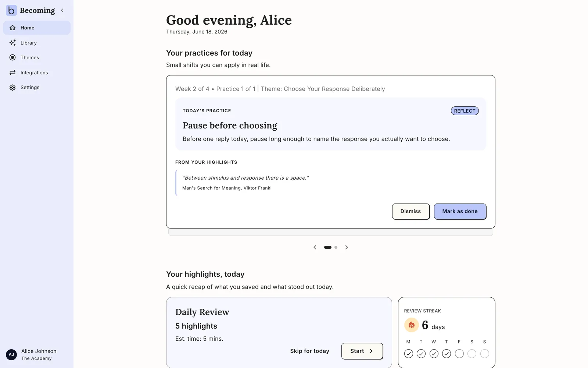Collapse the sidebar with the chevron
This screenshot has height=368, width=588.
coord(62,10)
